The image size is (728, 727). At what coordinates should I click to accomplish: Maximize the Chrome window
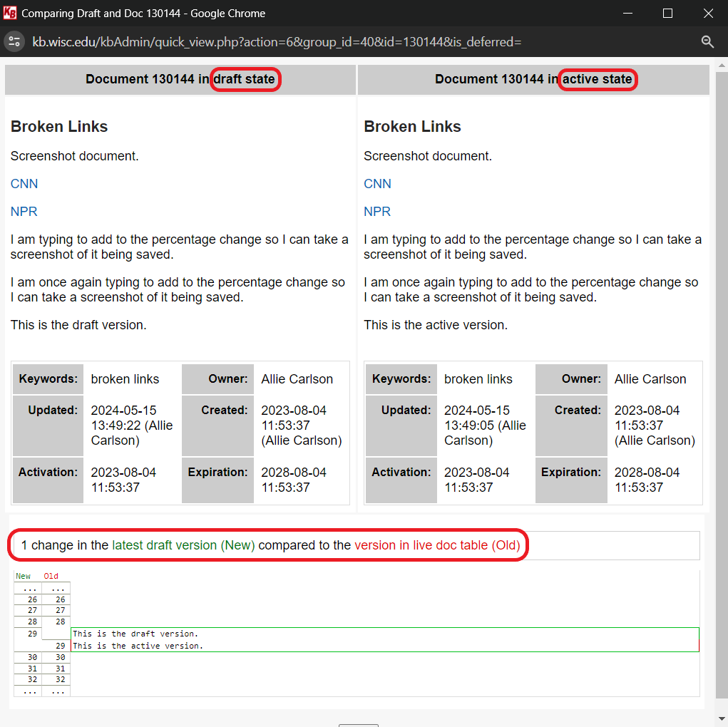(667, 13)
